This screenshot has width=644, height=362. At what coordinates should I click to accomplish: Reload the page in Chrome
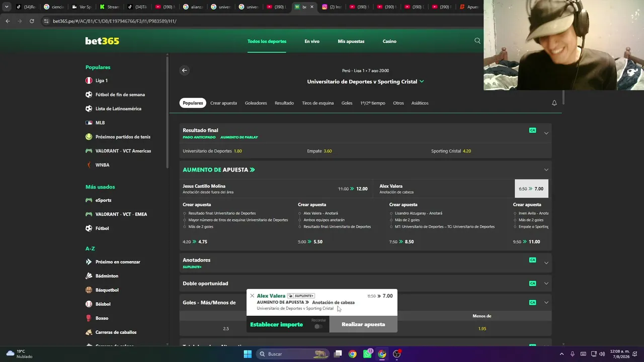[x=32, y=21]
